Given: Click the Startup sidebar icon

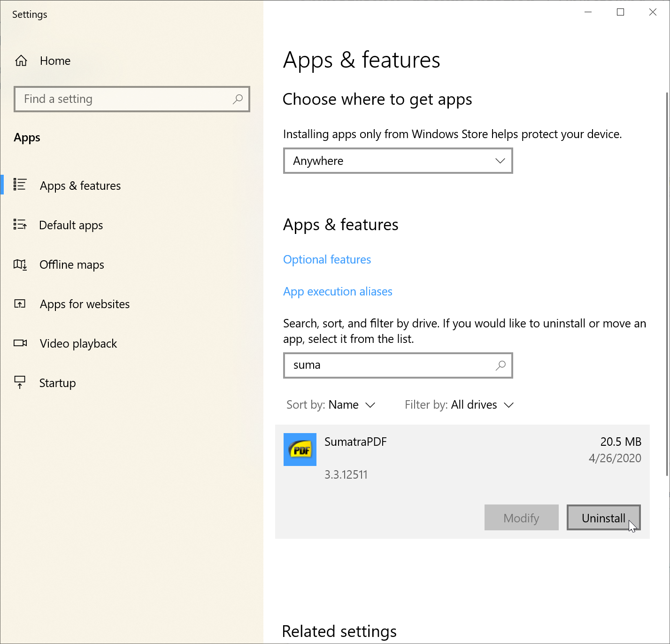Looking at the screenshot, I should point(20,382).
